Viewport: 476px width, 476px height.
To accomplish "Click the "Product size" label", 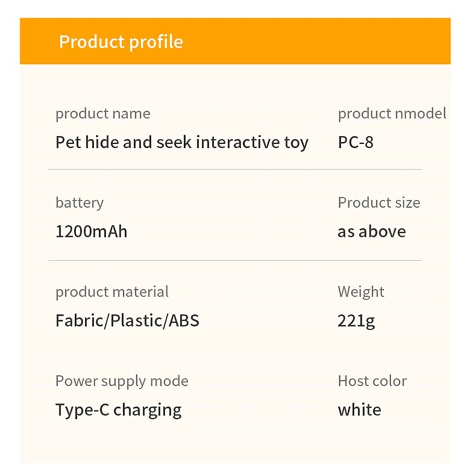I will tap(379, 202).
